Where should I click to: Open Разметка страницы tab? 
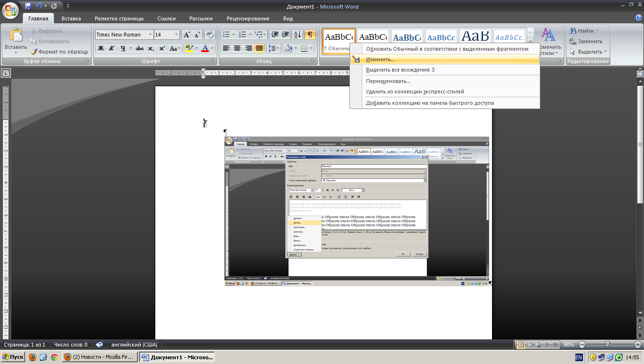tap(119, 18)
